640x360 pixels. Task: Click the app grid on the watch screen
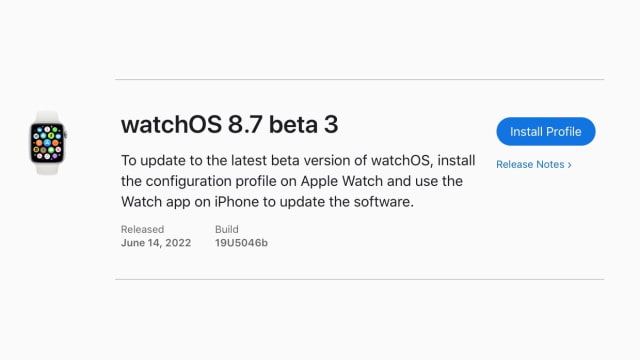(x=47, y=143)
